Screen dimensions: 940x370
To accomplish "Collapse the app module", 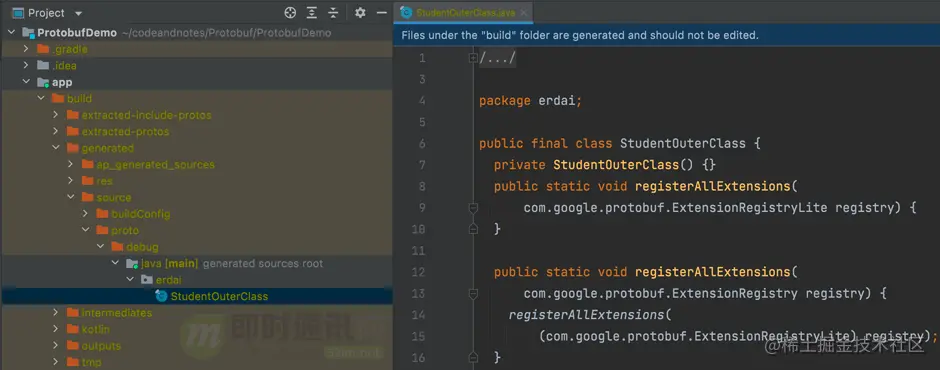I will pyautogui.click(x=26, y=82).
